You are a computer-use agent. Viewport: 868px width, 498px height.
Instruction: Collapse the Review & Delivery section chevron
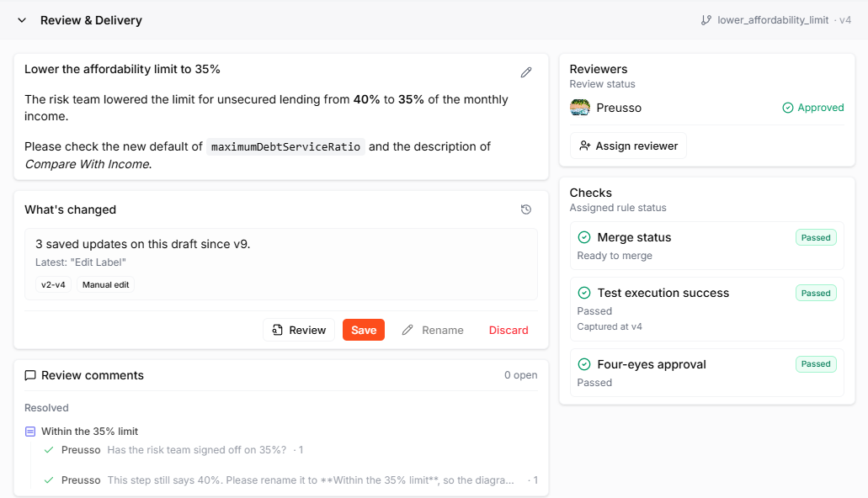coord(22,20)
